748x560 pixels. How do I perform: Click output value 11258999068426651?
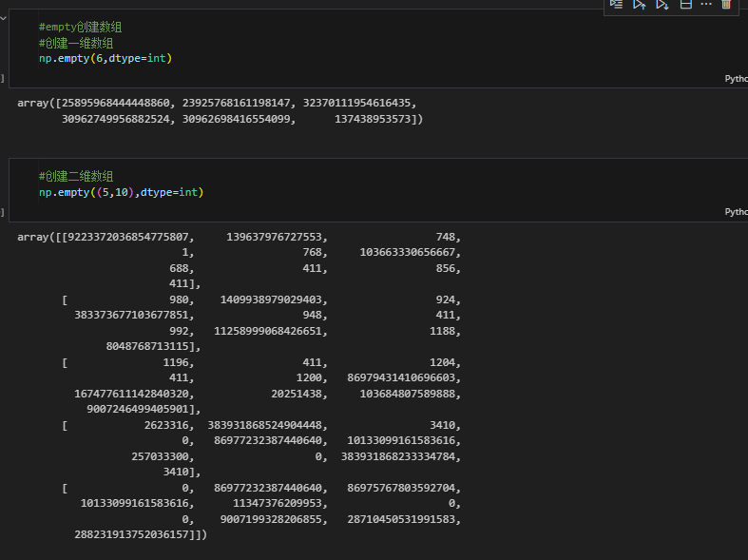[x=268, y=331]
